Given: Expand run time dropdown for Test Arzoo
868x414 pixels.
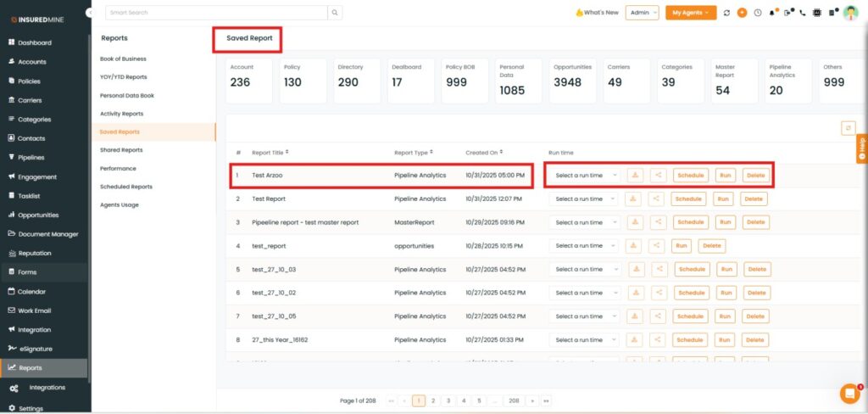Looking at the screenshot, I should [585, 176].
